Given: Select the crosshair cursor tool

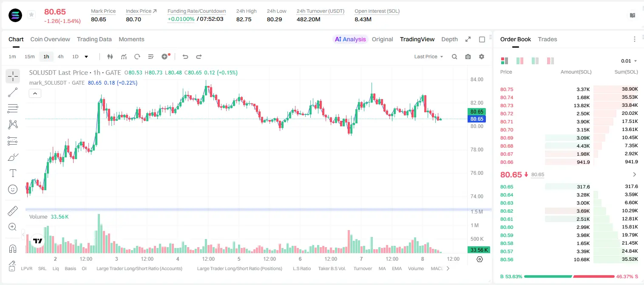Looking at the screenshot, I should pyautogui.click(x=13, y=76).
